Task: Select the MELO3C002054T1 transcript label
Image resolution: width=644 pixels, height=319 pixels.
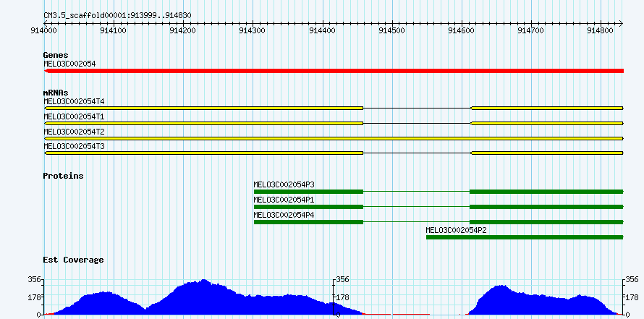Action: [74, 116]
